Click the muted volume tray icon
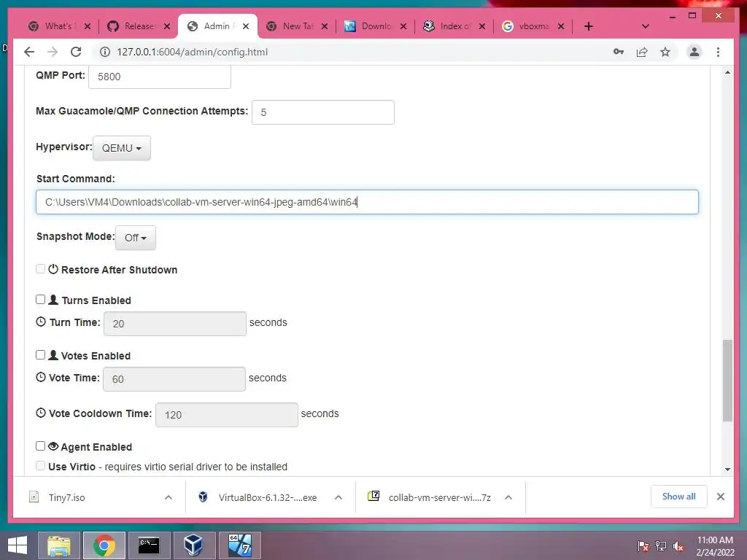 pos(678,546)
